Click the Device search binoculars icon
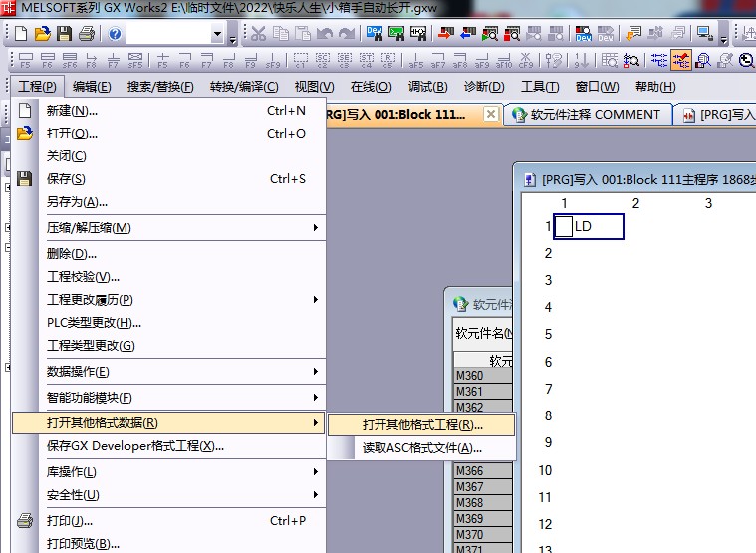The height and width of the screenshot is (553, 756). [x=375, y=33]
